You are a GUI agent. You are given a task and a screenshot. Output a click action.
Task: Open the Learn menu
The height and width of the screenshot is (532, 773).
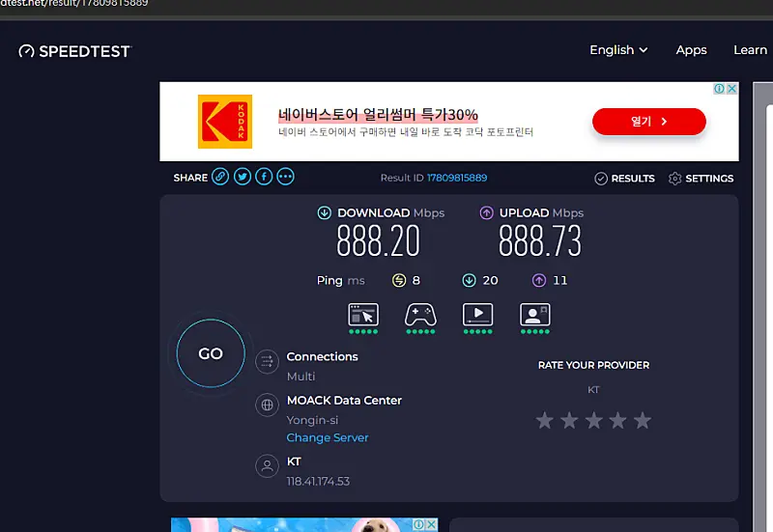[750, 50]
